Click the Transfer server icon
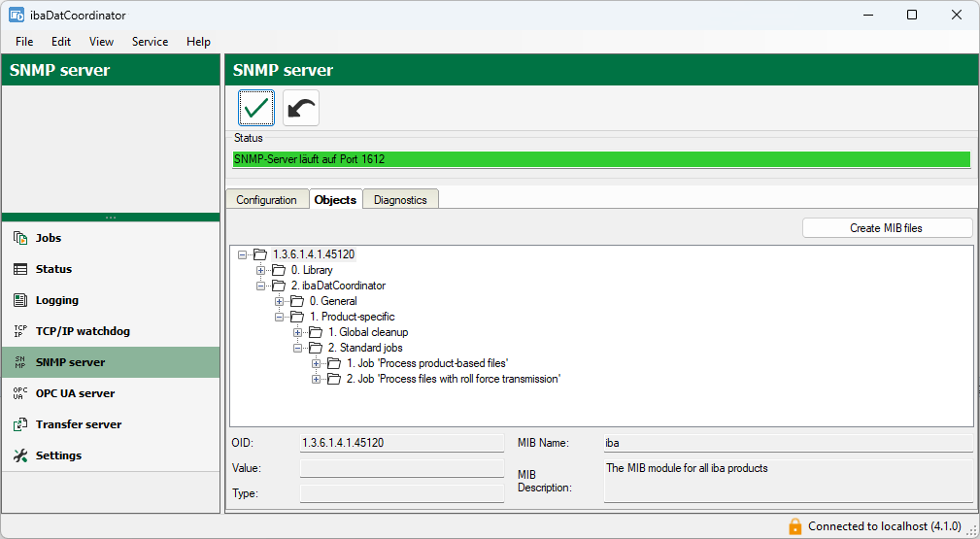 (20, 424)
